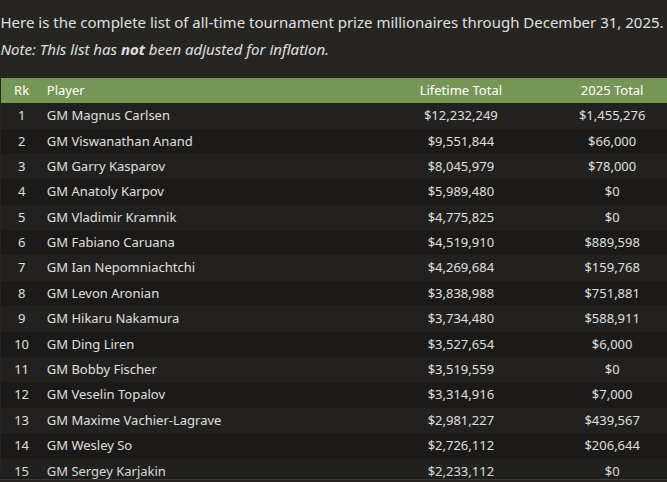667x482 pixels.
Task: Click GM Maxime Vachier-Lagrave name
Action: [134, 421]
